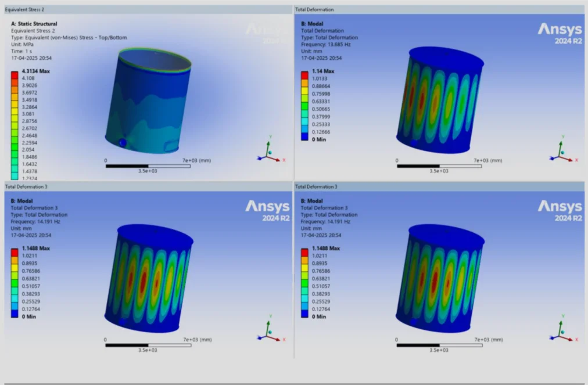Click the scale ruler bar in the Equivalent Stress 2 viewport
The width and height of the screenshot is (588, 385).
(148, 166)
